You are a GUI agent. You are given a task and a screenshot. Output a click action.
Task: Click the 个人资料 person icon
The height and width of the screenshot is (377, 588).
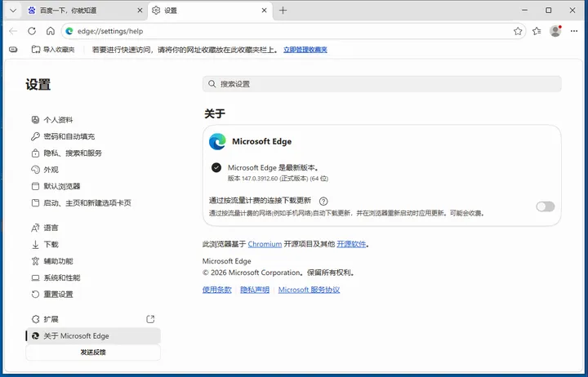tap(35, 120)
